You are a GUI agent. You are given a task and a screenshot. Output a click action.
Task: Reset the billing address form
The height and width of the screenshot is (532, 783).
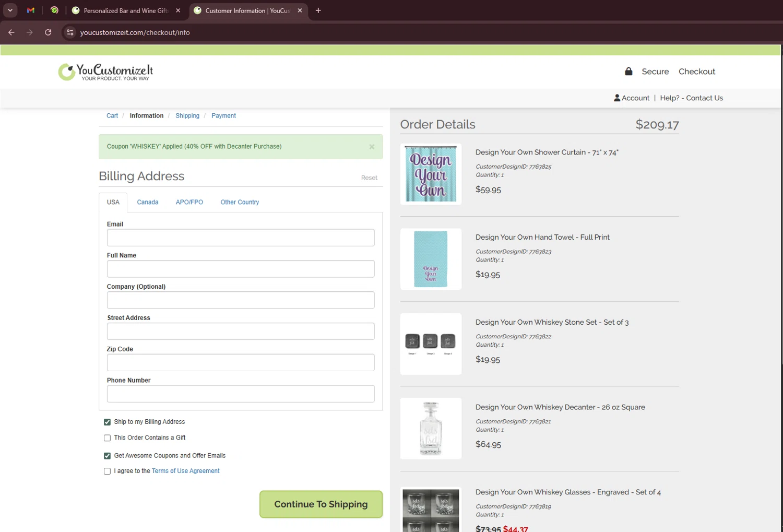click(369, 178)
